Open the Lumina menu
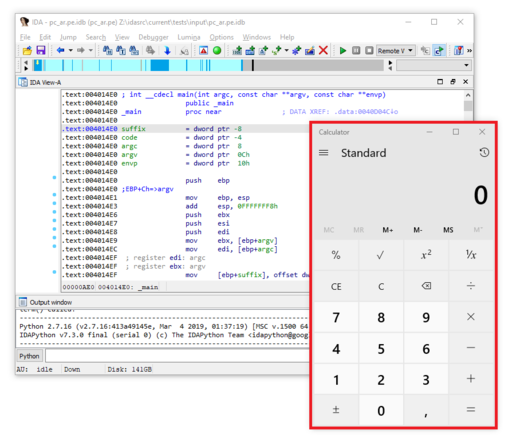The width and height of the screenshot is (512, 438). coord(189,37)
